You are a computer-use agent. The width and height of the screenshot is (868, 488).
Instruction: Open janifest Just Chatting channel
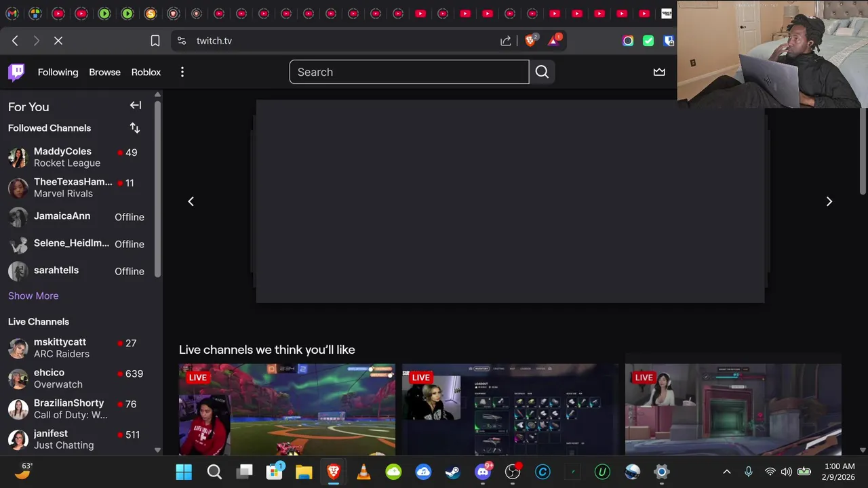tap(77, 439)
